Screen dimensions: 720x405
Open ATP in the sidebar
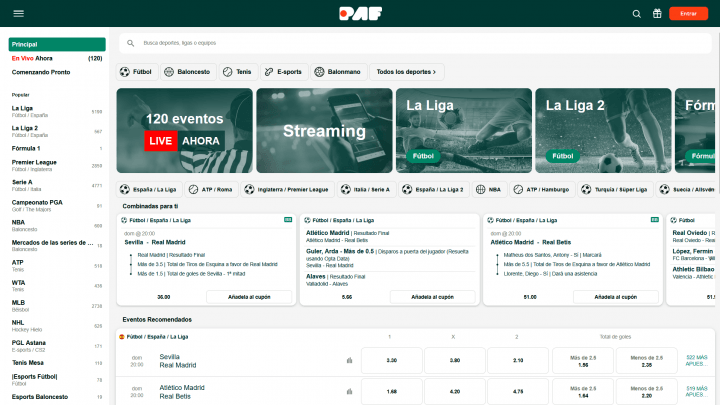click(57, 266)
